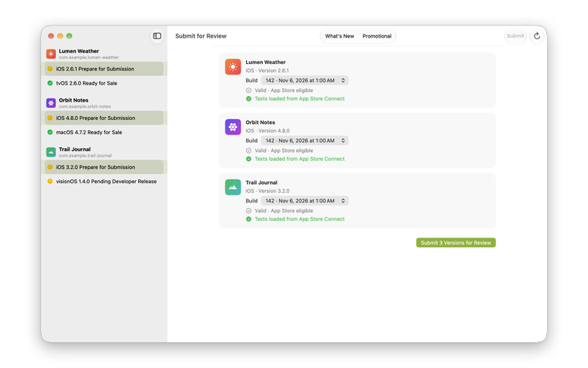Select tvOS 2.6.0 Ready for Sale
Image resolution: width=588 pixels, height=368 pixels.
pos(104,83)
